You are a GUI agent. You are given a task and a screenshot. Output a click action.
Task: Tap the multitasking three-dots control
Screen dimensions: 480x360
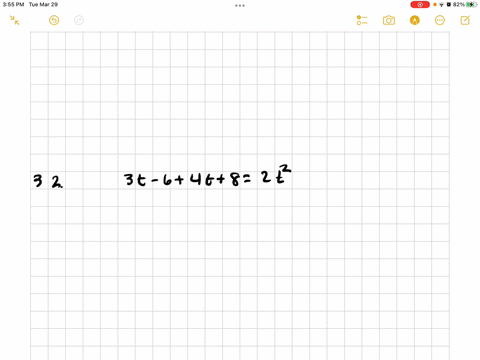240,5
